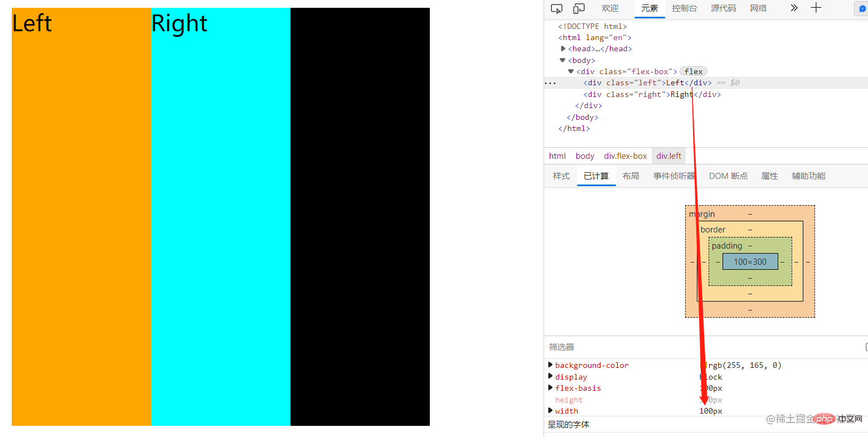Toggle device emulation toolbar icon
Screen dimensions: 868x437
[579, 8]
